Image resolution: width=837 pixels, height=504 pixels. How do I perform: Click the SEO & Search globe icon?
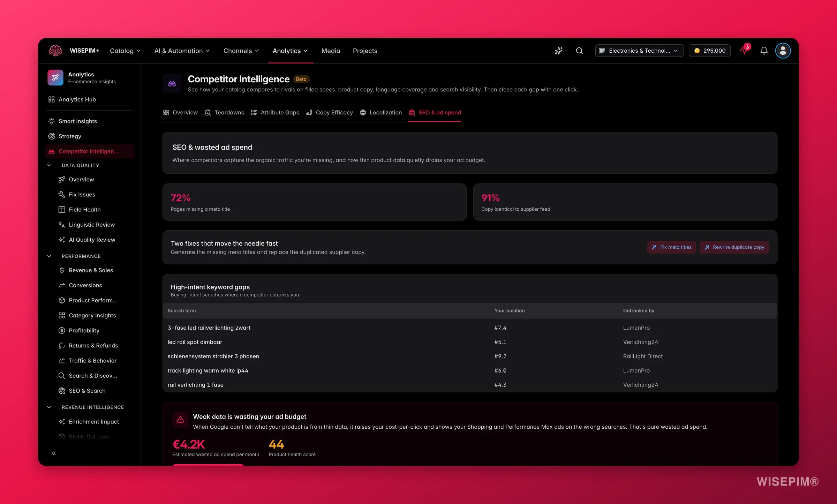(x=62, y=390)
